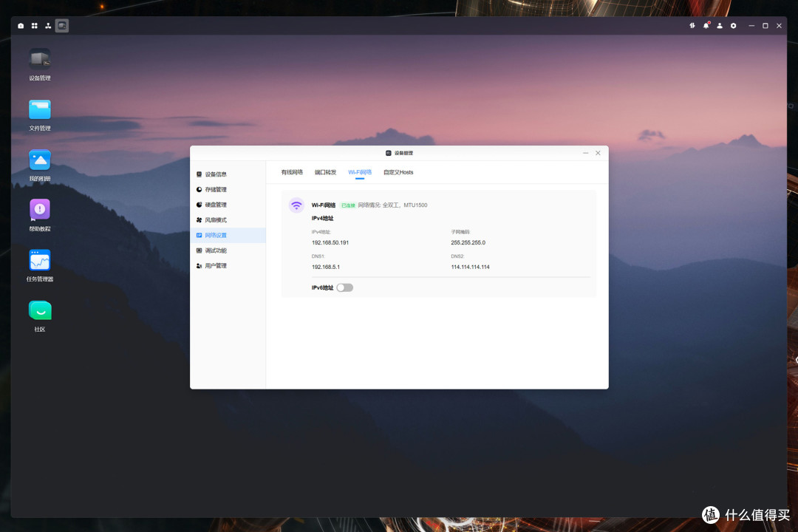Switch to the 有线网络 tab
Viewport: 798px width, 532px height.
pos(292,172)
